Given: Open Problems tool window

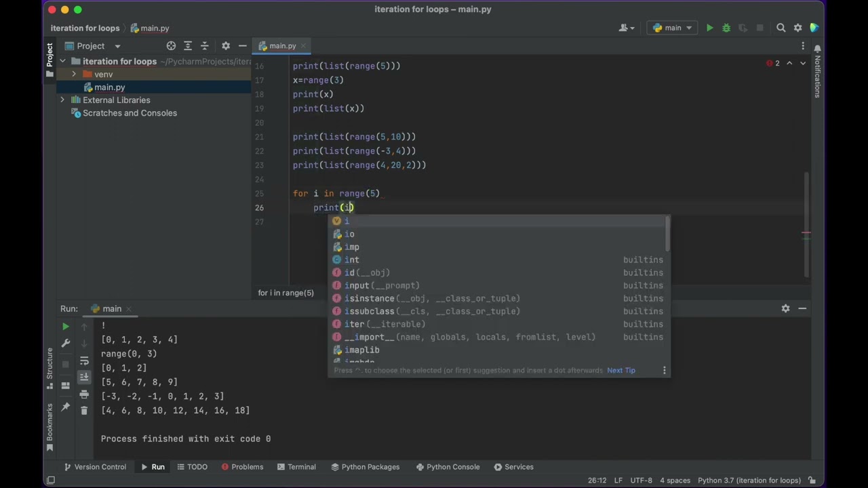Looking at the screenshot, I should click(x=241, y=467).
